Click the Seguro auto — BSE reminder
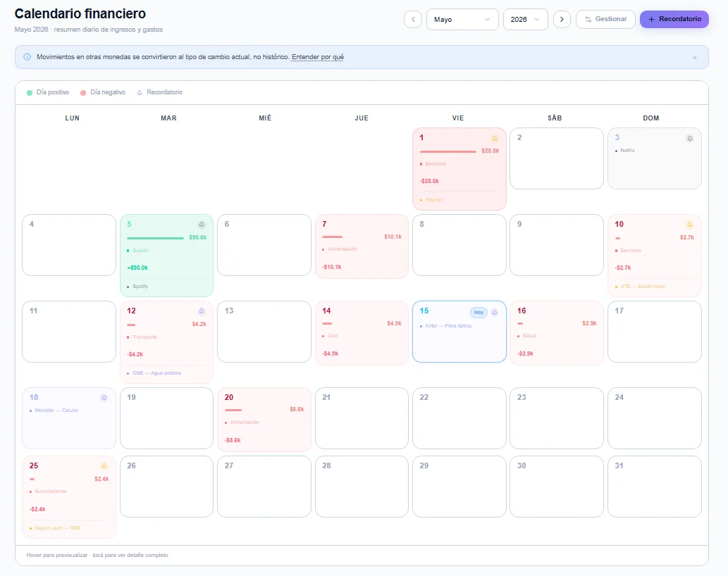728x576 pixels. tap(58, 528)
